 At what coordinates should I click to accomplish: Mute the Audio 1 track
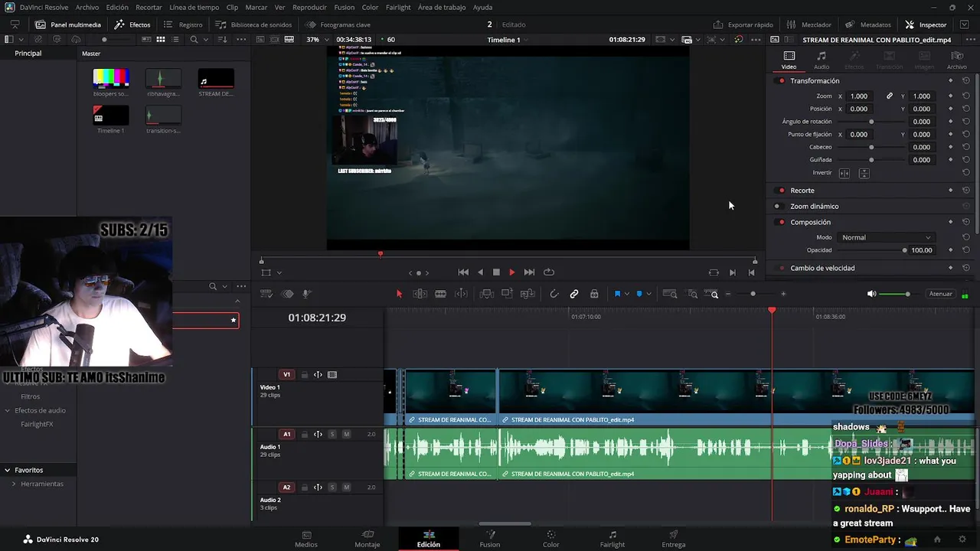(x=346, y=435)
